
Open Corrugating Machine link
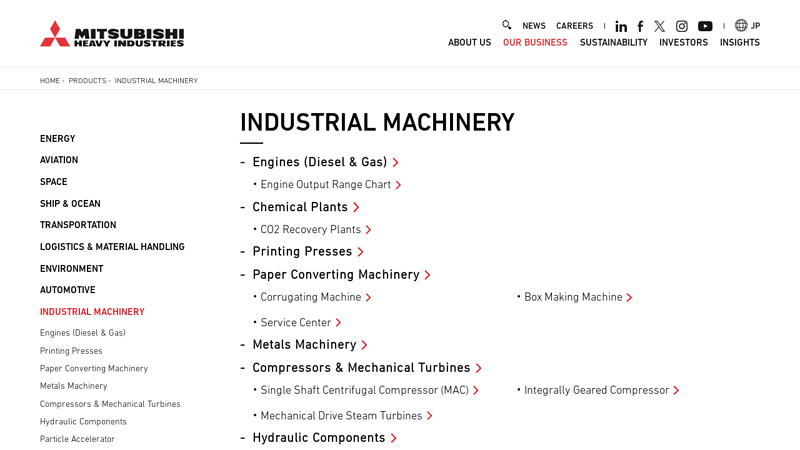click(x=316, y=297)
